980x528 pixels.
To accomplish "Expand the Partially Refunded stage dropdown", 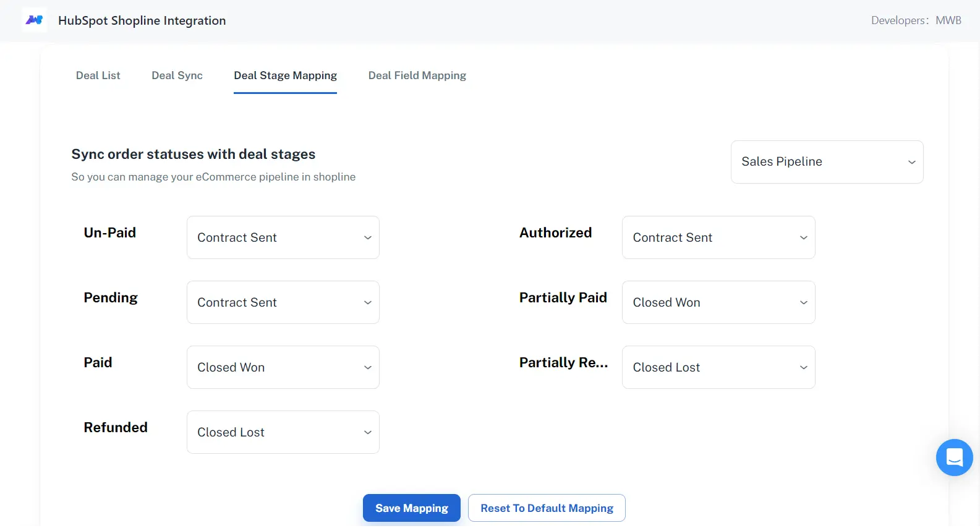I will tap(718, 367).
